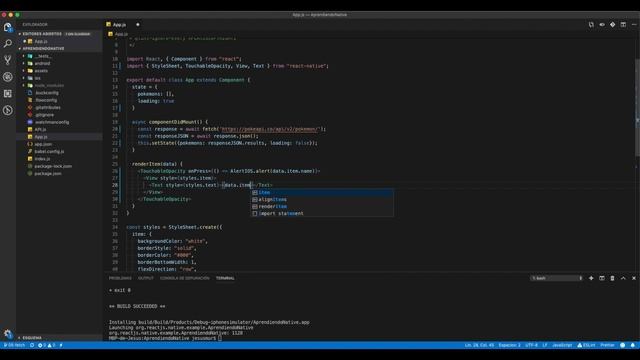The width and height of the screenshot is (640, 360).
Task: Open the Explorer view in activity bar
Action: (x=7, y=27)
